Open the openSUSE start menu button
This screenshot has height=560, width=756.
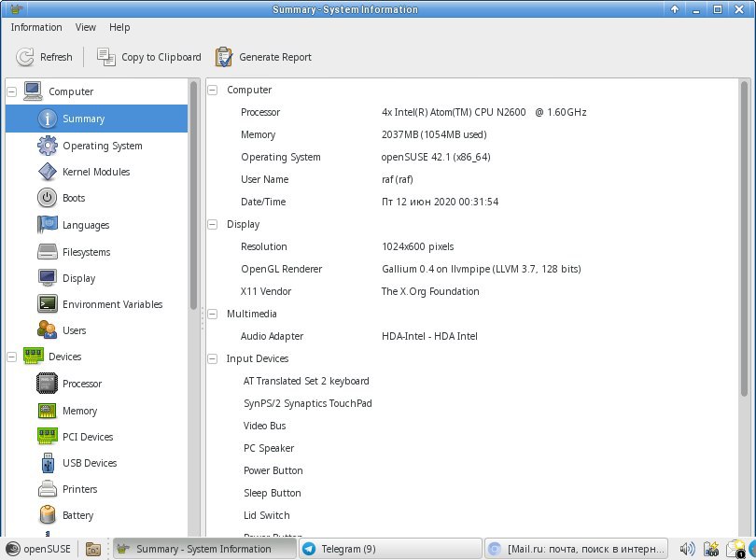click(x=38, y=549)
